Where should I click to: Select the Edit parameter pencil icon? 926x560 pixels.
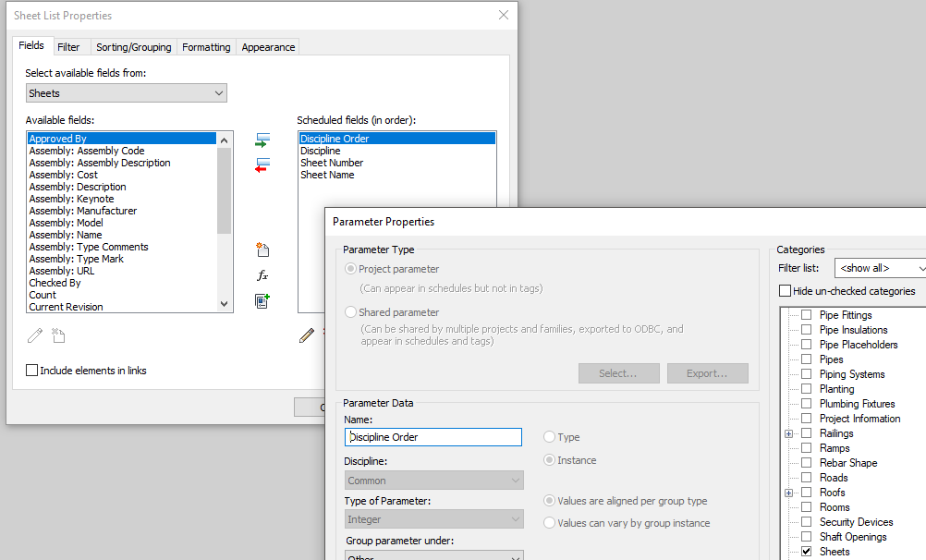(x=34, y=335)
